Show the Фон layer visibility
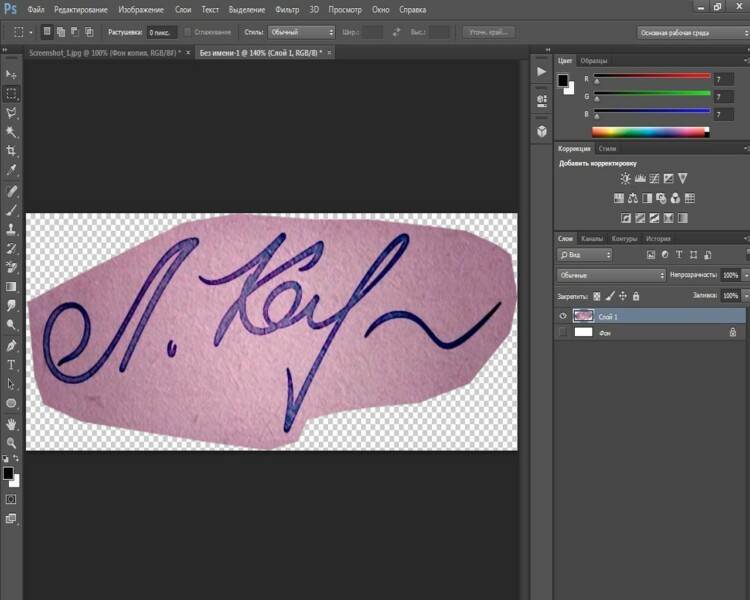 click(565, 331)
